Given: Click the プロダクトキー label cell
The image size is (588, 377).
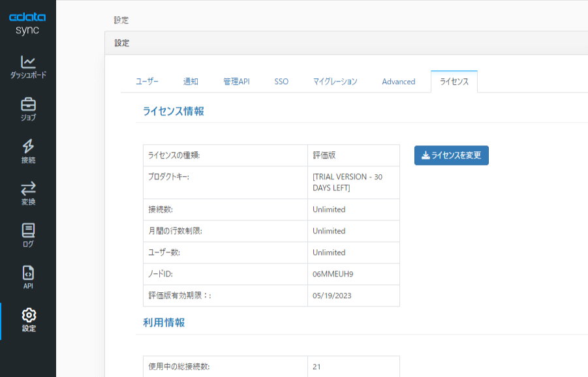Looking at the screenshot, I should [225, 183].
